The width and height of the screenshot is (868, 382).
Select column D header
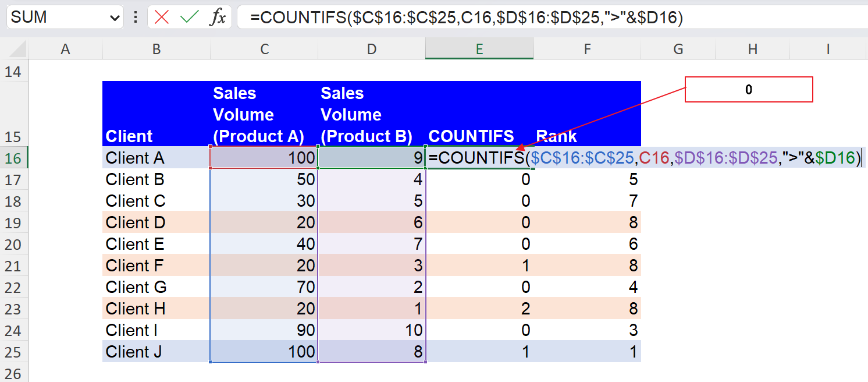click(372, 49)
